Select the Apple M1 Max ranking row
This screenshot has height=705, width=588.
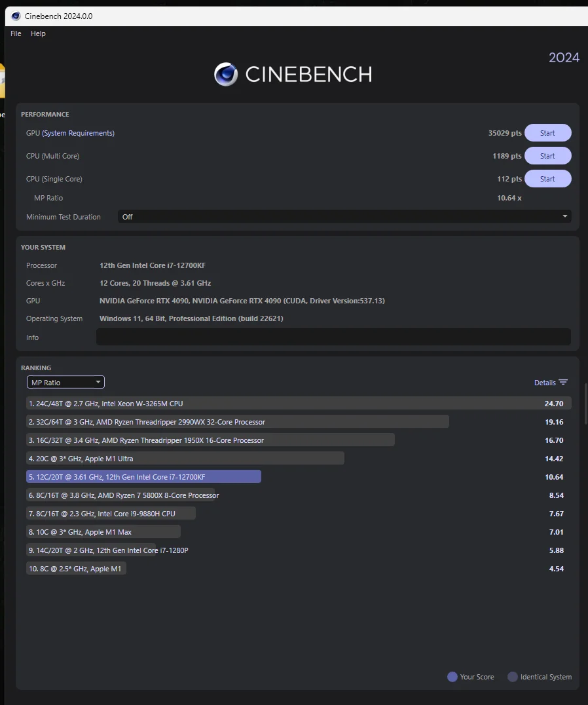click(299, 532)
